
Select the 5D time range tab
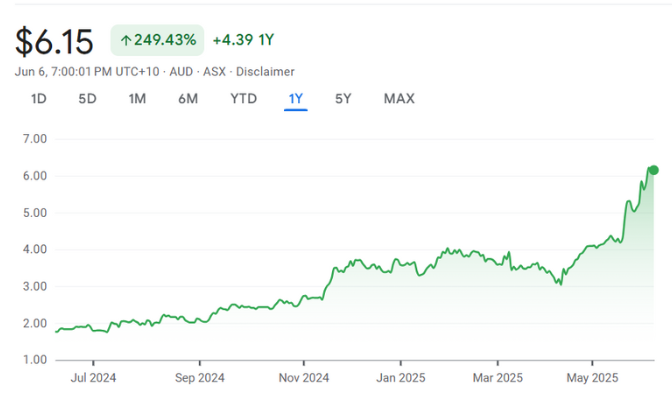click(87, 99)
